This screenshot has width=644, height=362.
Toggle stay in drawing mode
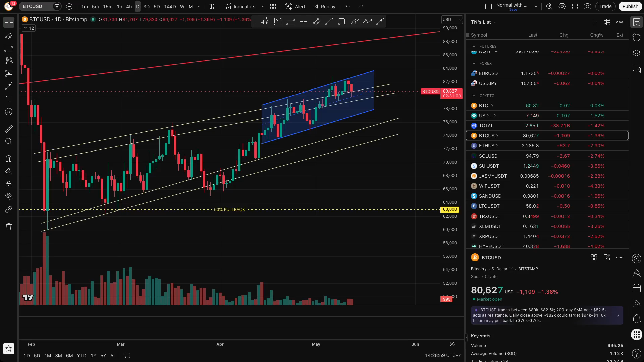(x=9, y=171)
